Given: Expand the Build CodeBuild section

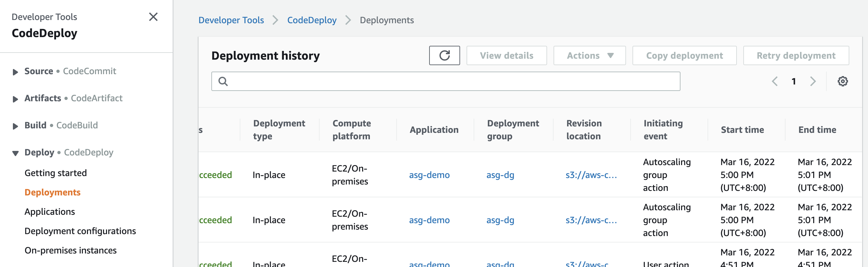Looking at the screenshot, I should [x=15, y=126].
